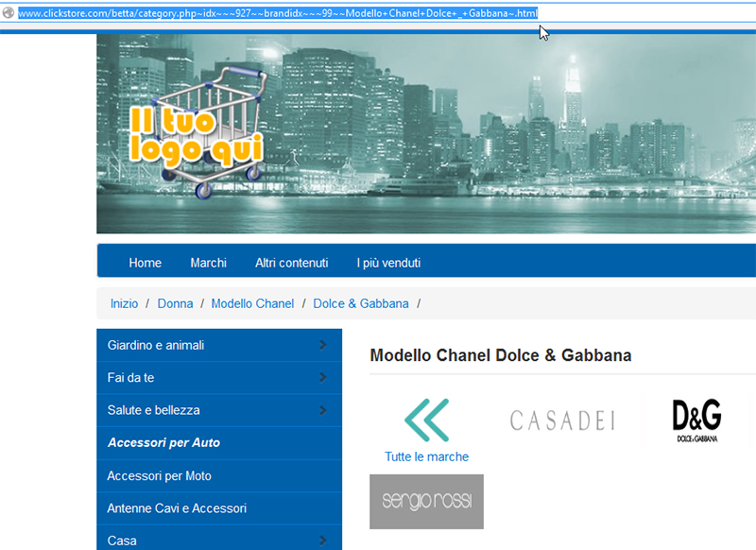Open the Home menu item
Image resolution: width=756 pixels, height=550 pixels.
coord(146,263)
